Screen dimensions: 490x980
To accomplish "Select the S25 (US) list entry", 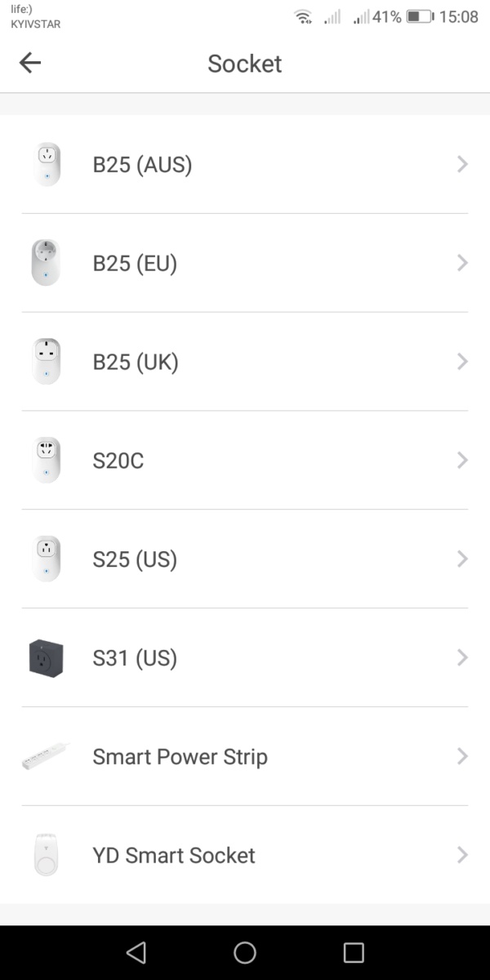I will (x=245, y=559).
